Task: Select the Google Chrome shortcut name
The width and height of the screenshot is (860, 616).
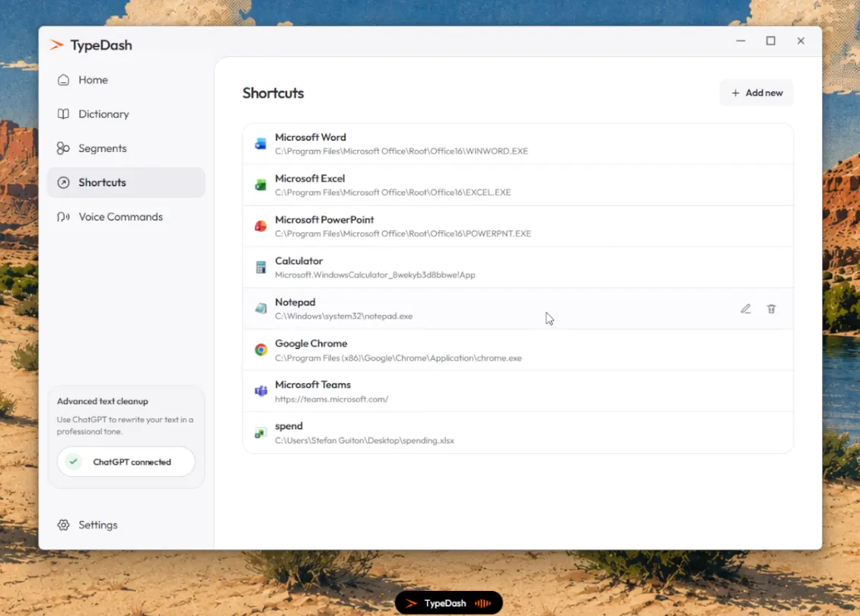Action: click(x=311, y=343)
